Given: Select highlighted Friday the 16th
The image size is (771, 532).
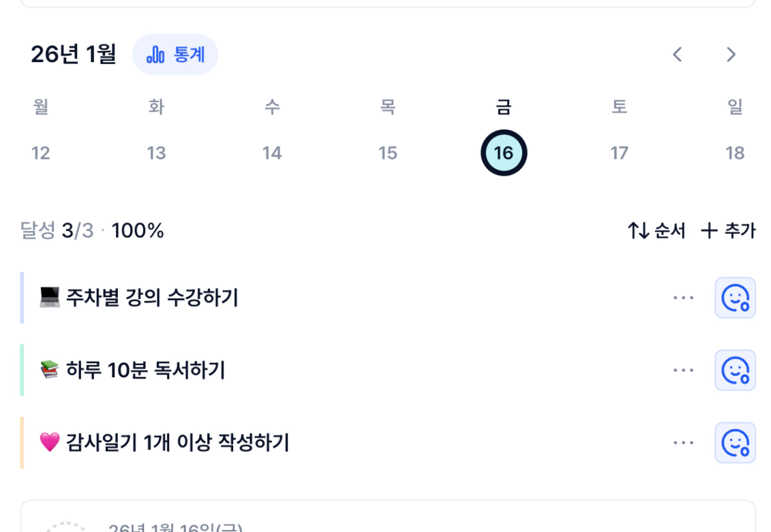Looking at the screenshot, I should click(x=504, y=153).
